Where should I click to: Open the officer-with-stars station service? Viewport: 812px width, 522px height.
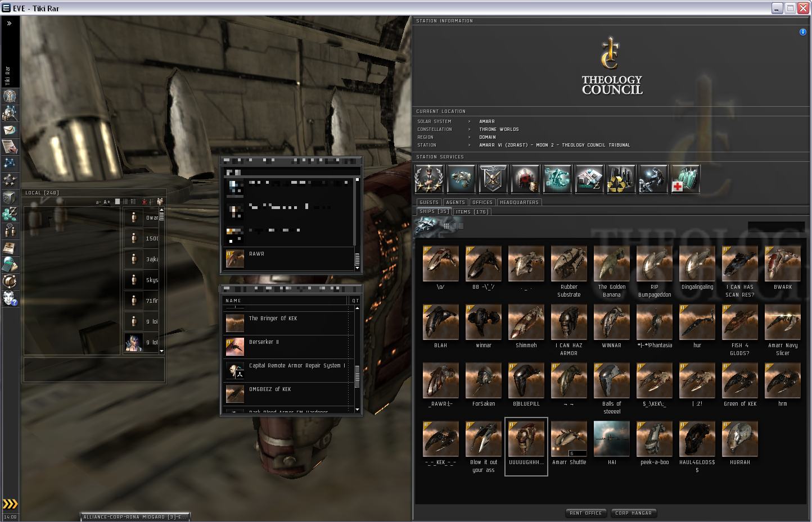[429, 179]
